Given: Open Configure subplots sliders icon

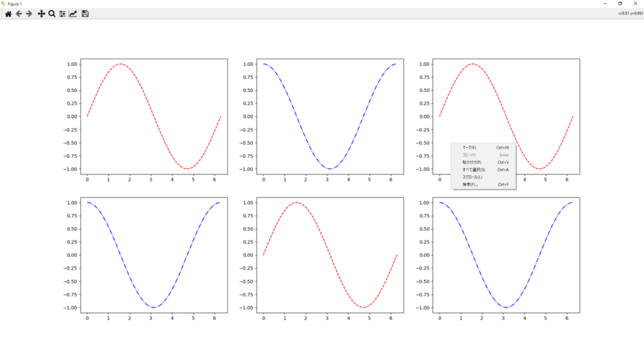Looking at the screenshot, I should [62, 14].
